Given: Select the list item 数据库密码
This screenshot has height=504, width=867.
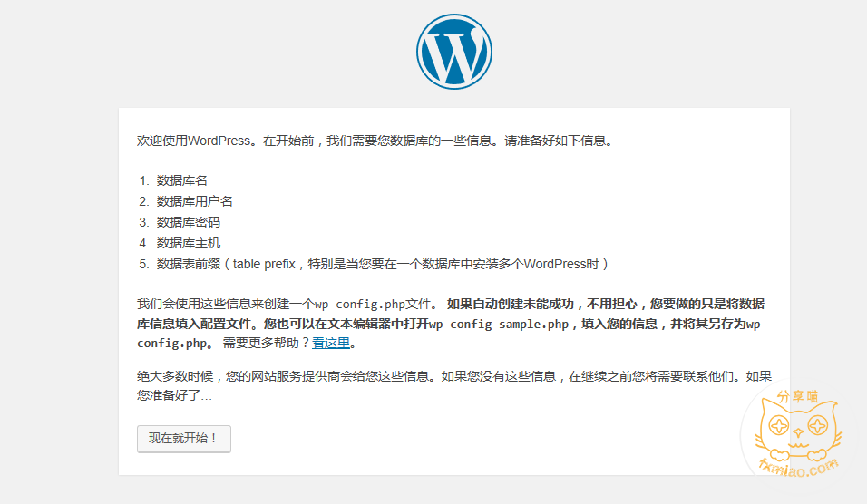Looking at the screenshot, I should tap(189, 223).
